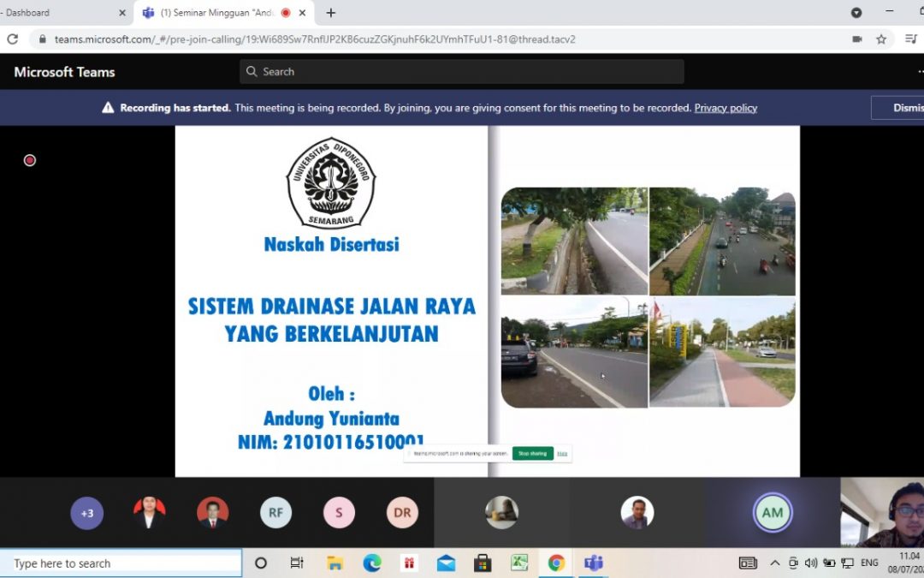Open Microsoft Edge from the taskbar
This screenshot has height=578, width=924.
[371, 563]
